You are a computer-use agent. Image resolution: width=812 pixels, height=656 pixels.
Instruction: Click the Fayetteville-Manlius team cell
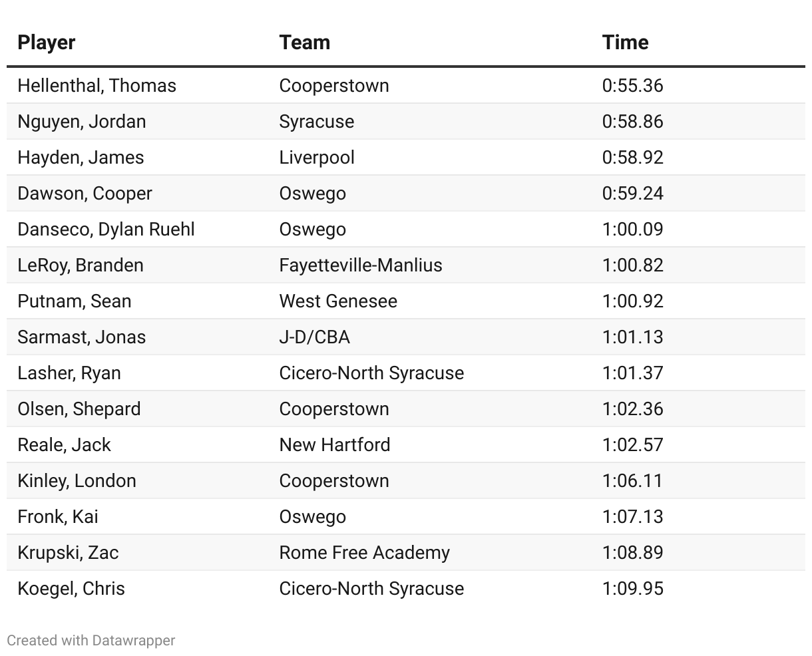point(361,265)
